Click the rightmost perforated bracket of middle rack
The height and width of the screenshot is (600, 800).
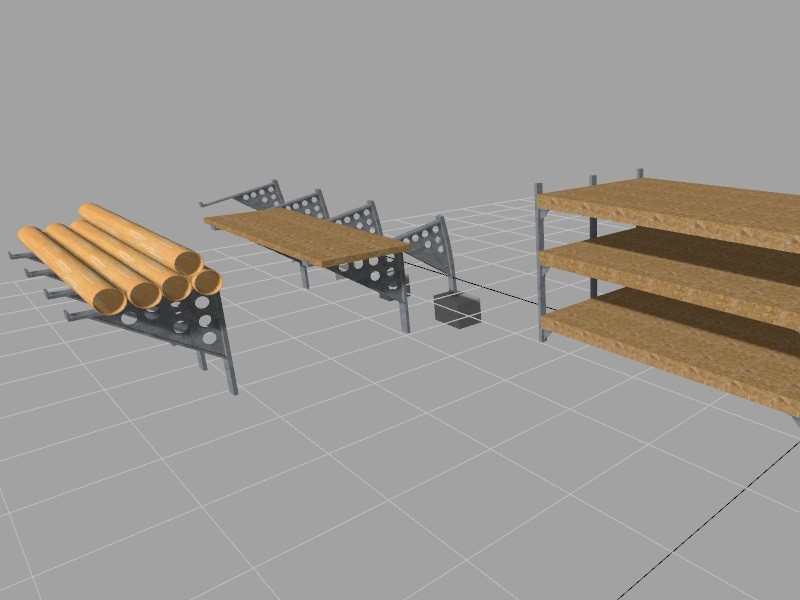430,240
